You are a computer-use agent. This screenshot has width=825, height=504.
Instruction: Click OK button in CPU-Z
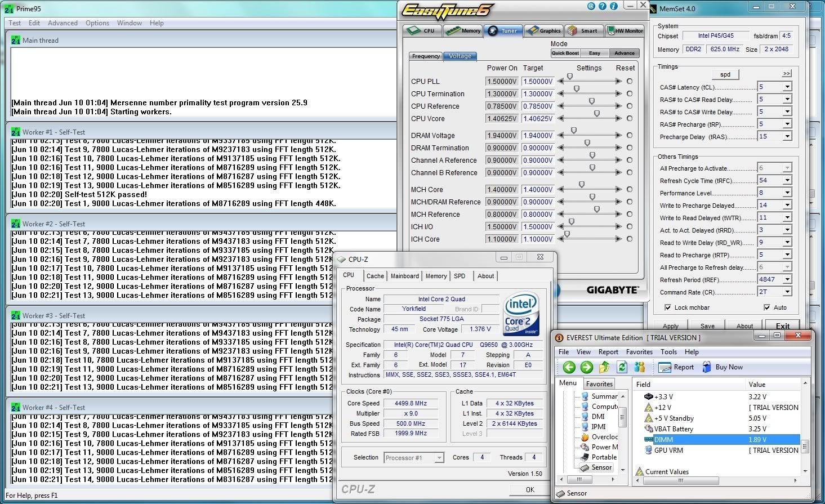click(530, 489)
